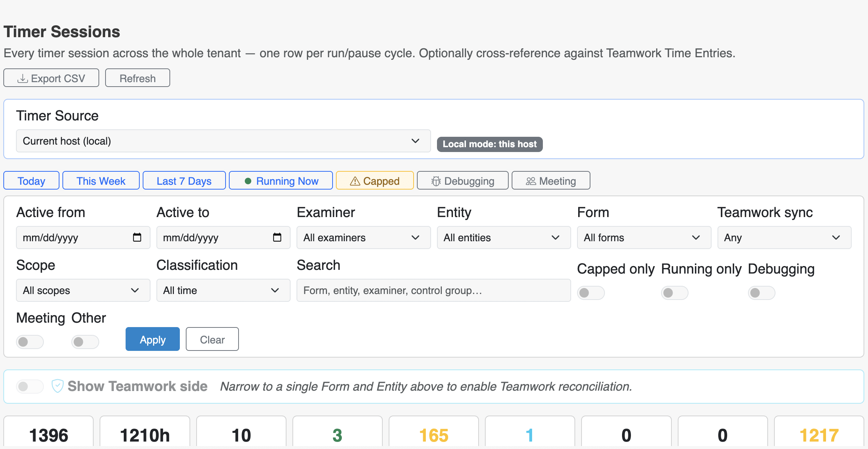Click the download icon on Export CSV
Viewport: 868px width, 449px height.
point(23,78)
